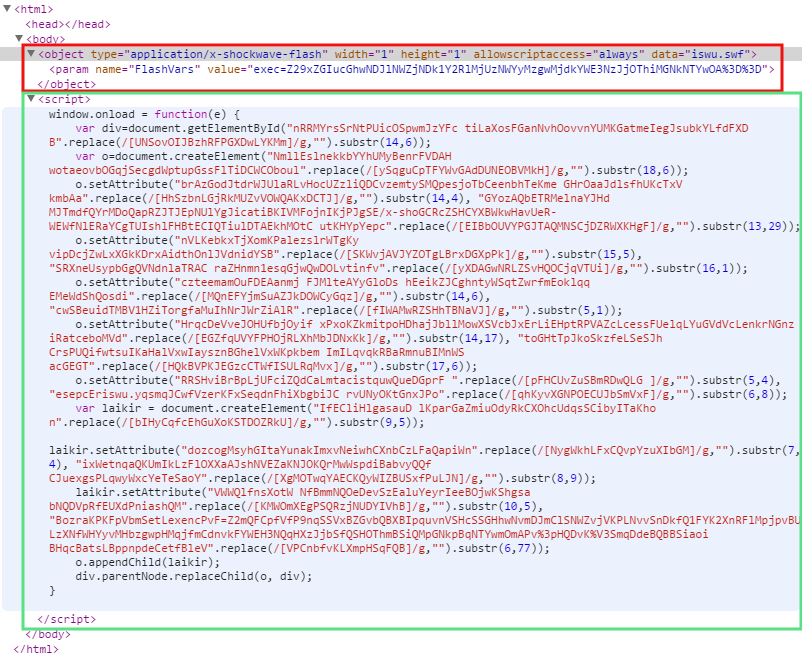802x653 pixels.
Task: Select the opening <html> tag
Action: pos(33,9)
